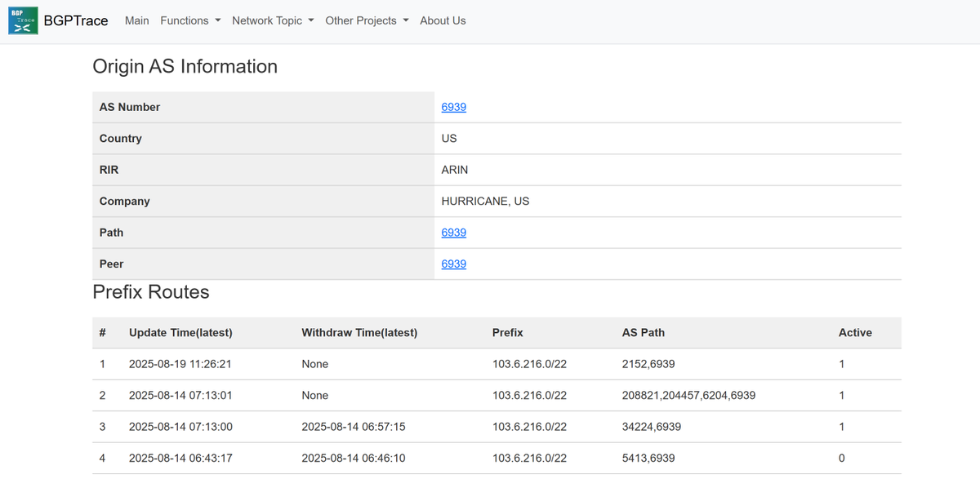
Task: Select the RIR value ARIN
Action: (x=455, y=170)
